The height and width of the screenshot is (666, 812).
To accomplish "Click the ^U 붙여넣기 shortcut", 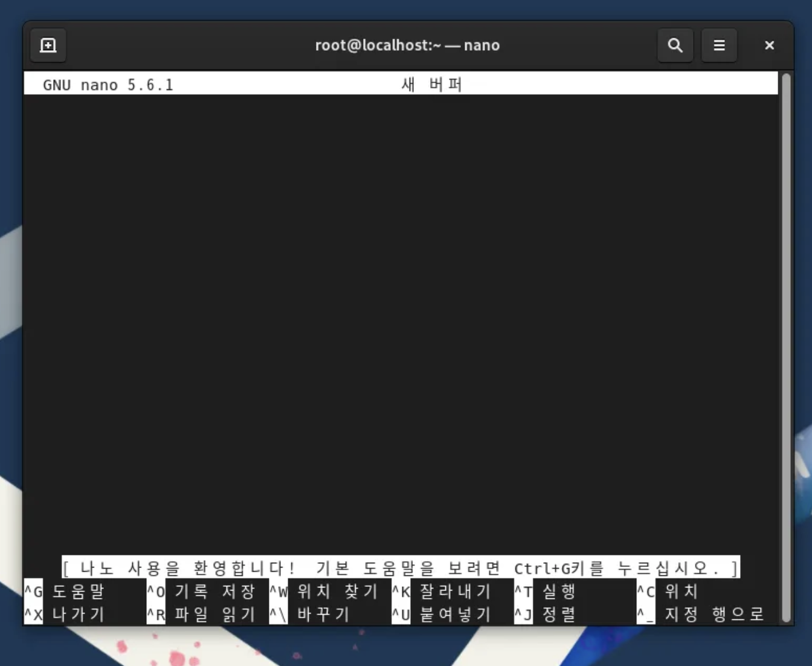I will coord(442,614).
